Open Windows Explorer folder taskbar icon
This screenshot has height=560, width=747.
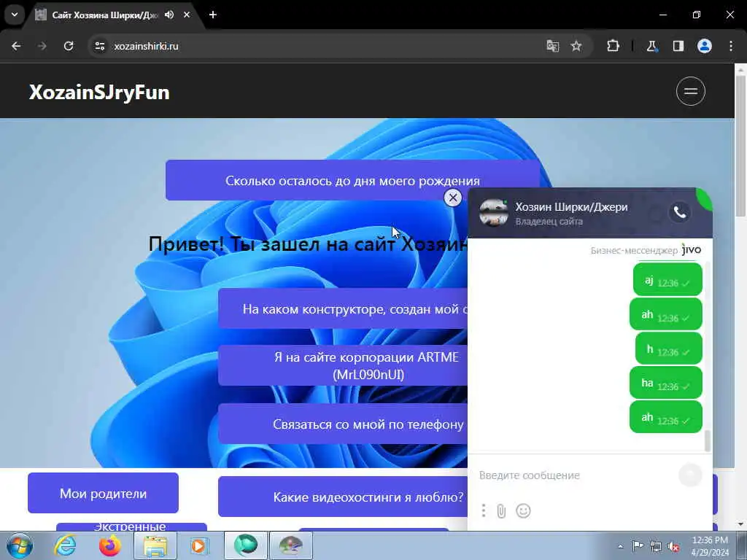point(155,545)
